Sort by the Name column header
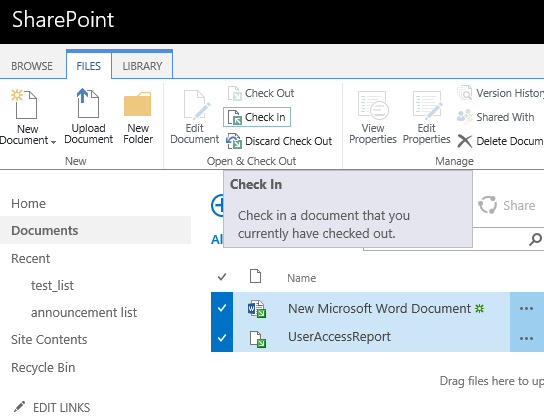The height and width of the screenshot is (418, 544). pos(301,278)
